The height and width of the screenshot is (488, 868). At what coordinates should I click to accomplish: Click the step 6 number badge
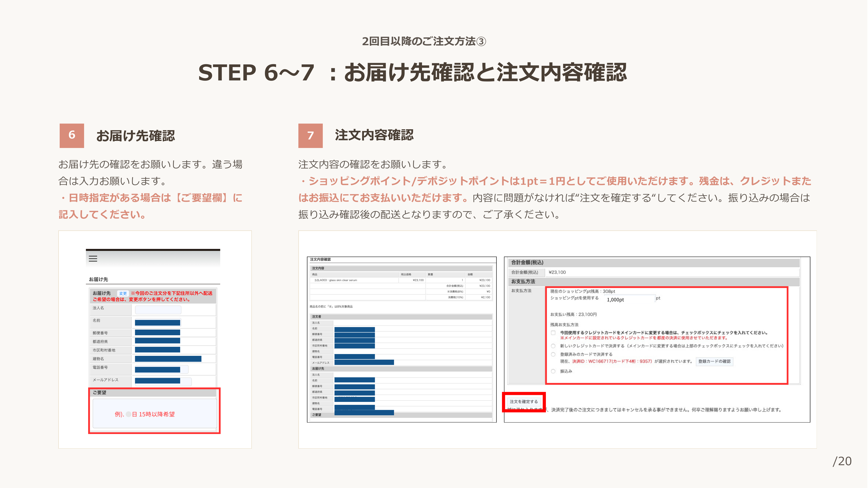pyautogui.click(x=72, y=135)
